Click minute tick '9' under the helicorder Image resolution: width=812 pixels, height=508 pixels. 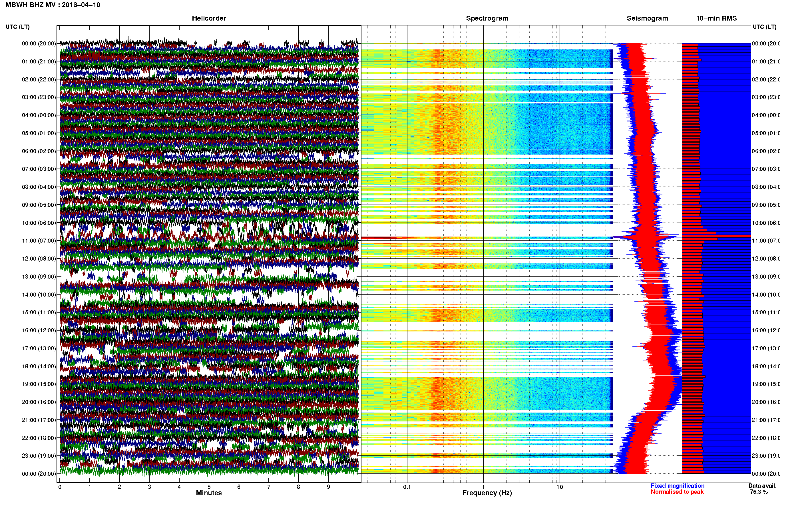(x=328, y=487)
